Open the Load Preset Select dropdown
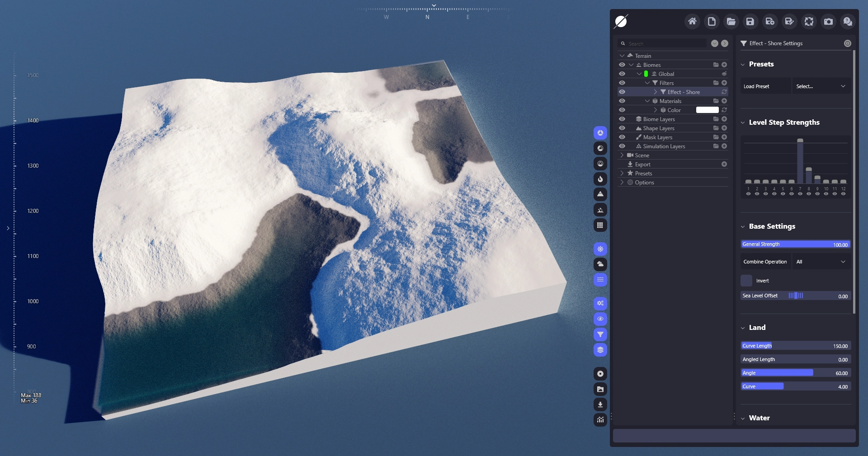Screen dimensions: 868x456 coord(821,86)
